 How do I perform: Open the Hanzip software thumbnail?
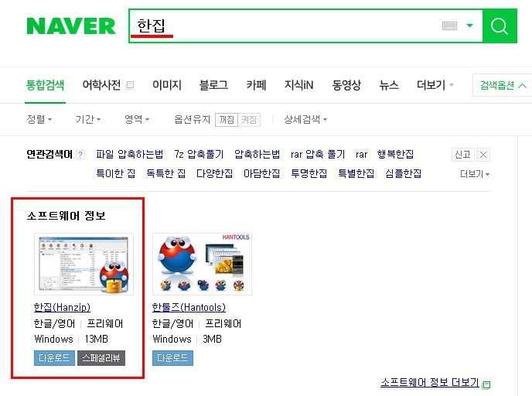[x=84, y=264]
